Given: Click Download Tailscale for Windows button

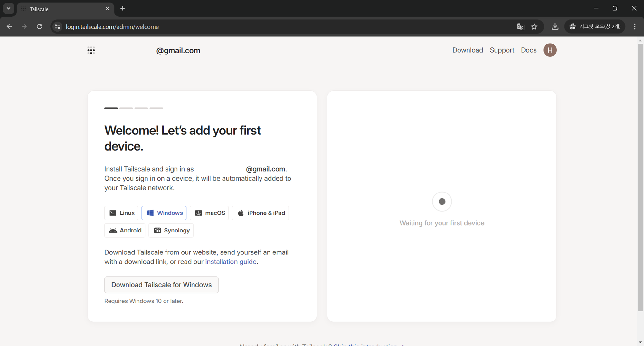Looking at the screenshot, I should tap(161, 285).
